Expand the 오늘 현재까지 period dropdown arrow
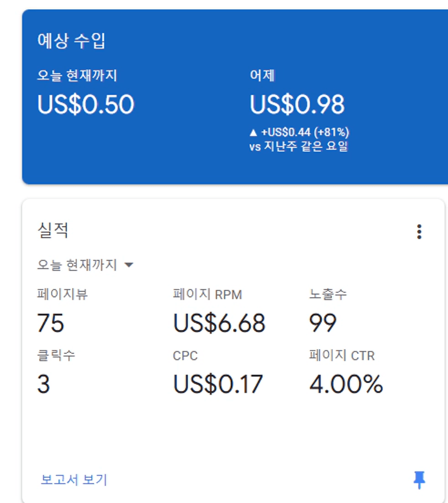This screenshot has height=503, width=448. (x=128, y=265)
